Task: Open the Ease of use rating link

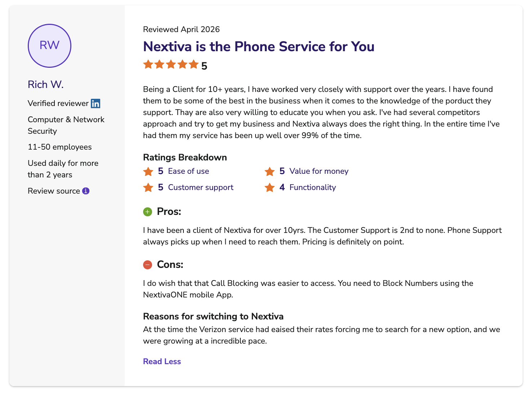Action: (189, 171)
